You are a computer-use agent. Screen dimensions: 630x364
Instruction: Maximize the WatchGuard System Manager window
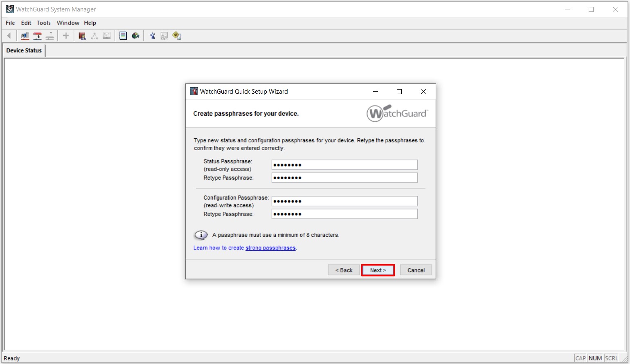coord(591,9)
